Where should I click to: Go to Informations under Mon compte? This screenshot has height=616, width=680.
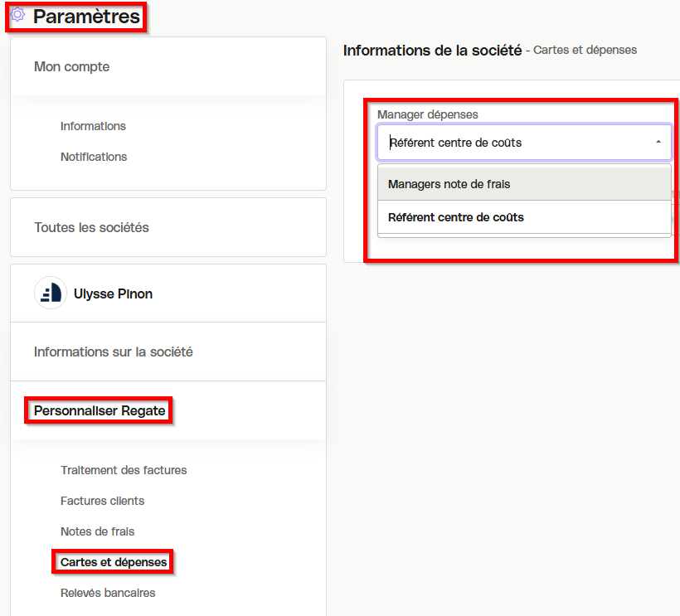click(93, 126)
